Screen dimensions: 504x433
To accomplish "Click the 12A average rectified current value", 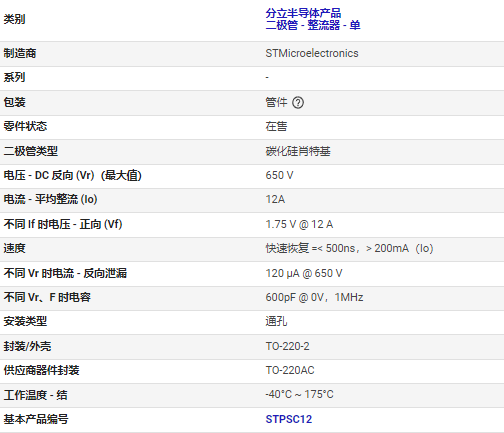I will pyautogui.click(x=275, y=199).
